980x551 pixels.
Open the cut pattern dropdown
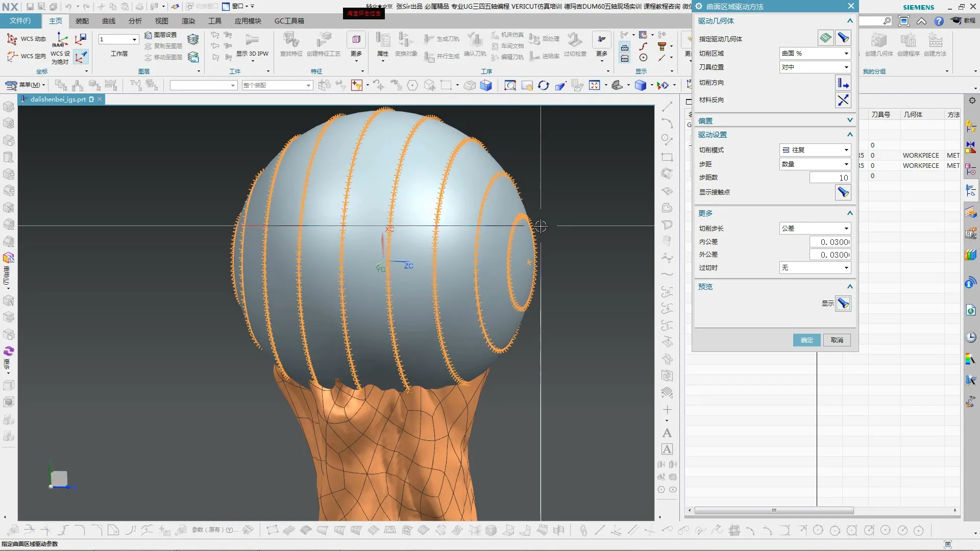point(815,150)
